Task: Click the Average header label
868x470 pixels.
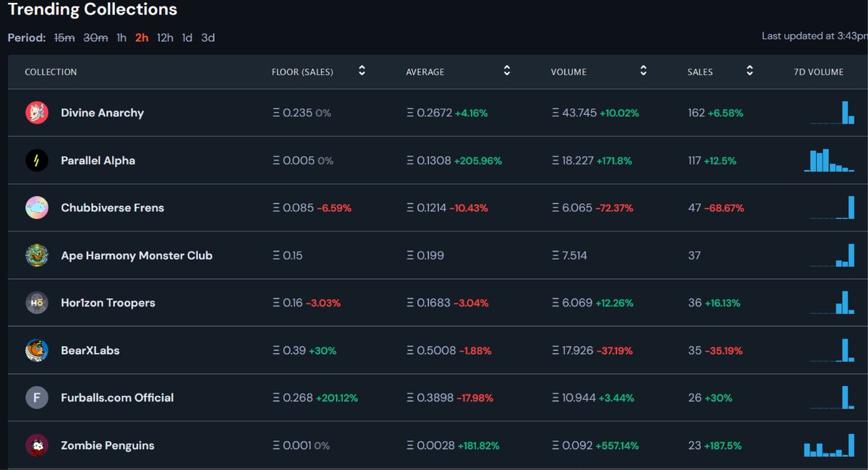Action: click(425, 72)
